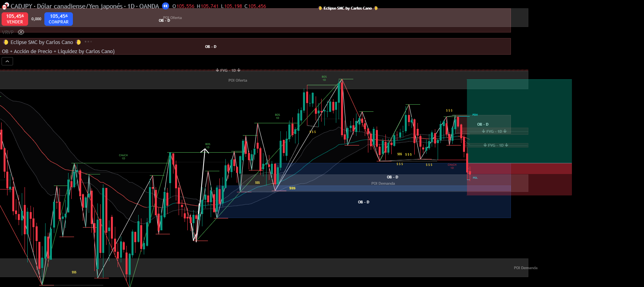Toggle VRVP indicator visibility with the eye icon
Viewport: 644px width, 287px height.
pos(21,32)
